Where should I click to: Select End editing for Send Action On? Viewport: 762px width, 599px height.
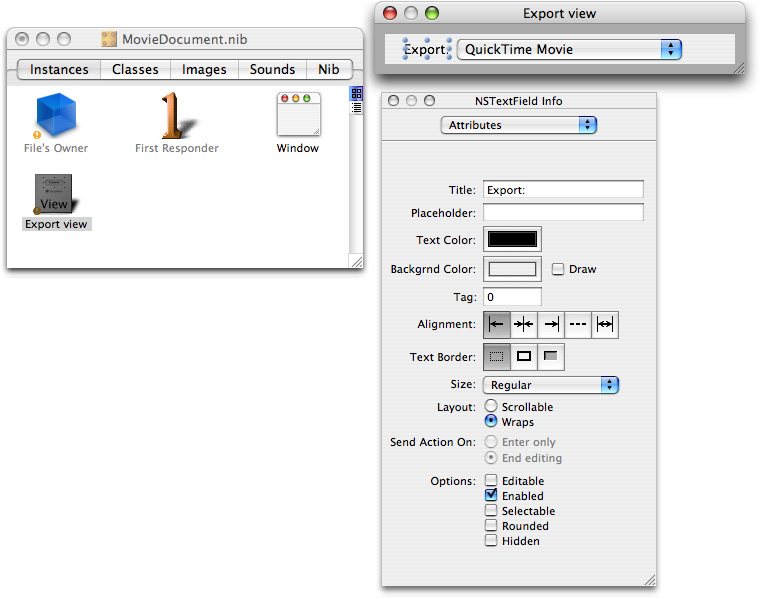pyautogui.click(x=491, y=458)
